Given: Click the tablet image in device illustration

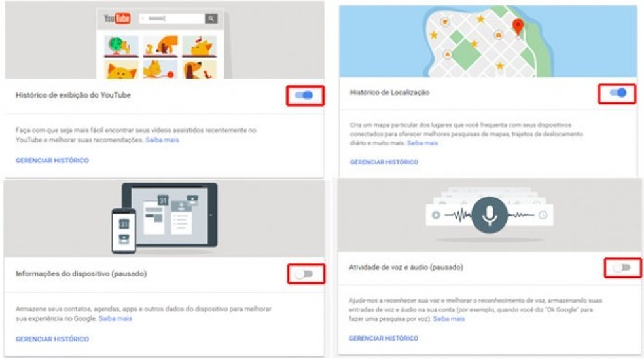Looking at the screenshot, I should click(170, 216).
